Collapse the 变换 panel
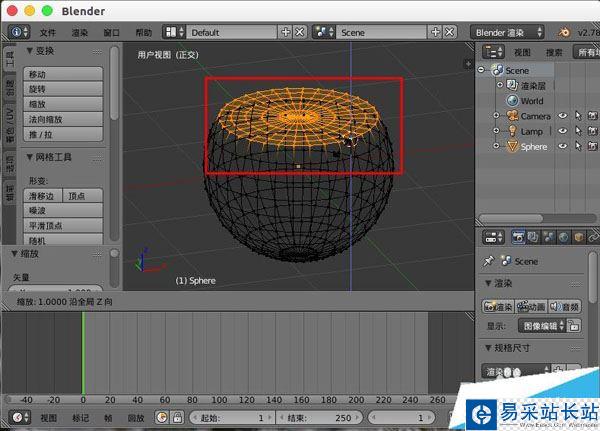Screen dimensions: 600x431 pyautogui.click(x=30, y=50)
